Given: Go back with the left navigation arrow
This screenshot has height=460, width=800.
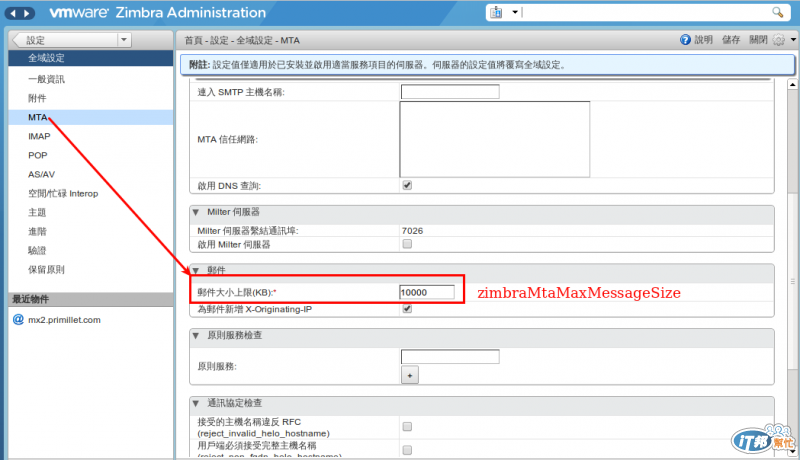Looking at the screenshot, I should click(13, 13).
